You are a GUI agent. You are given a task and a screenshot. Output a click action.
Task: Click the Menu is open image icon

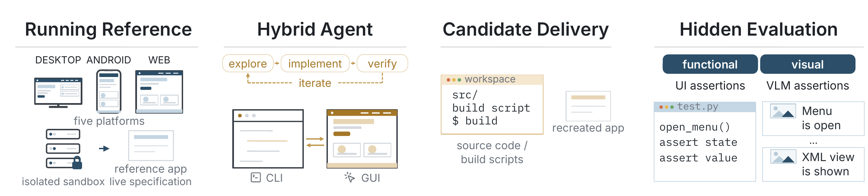click(783, 111)
